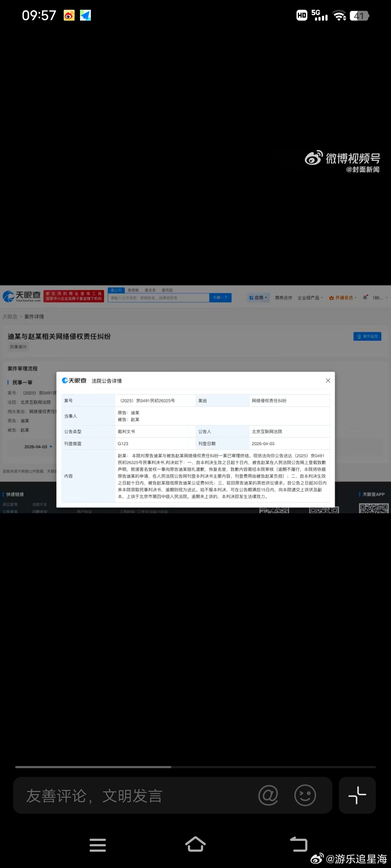Click the 案件审理流程 section heading
The image size is (391, 868).
tap(22, 369)
